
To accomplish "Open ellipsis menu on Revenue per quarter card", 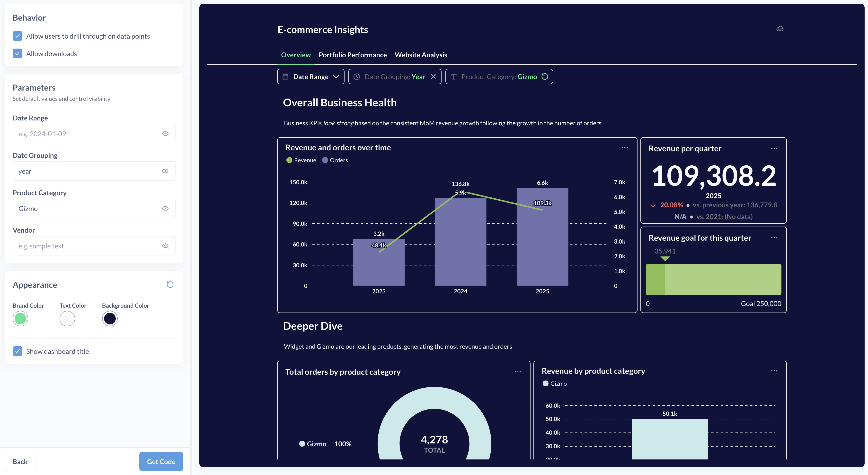I will pyautogui.click(x=774, y=148).
